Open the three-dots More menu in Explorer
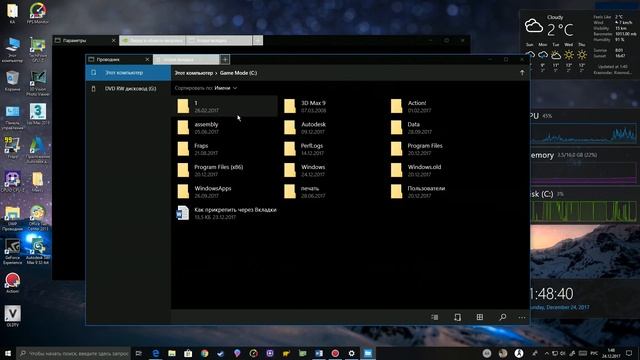 [x=522, y=317]
